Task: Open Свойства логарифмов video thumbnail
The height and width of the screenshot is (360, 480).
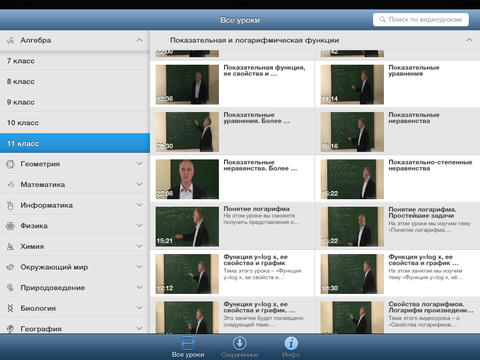Action: tap(352, 317)
